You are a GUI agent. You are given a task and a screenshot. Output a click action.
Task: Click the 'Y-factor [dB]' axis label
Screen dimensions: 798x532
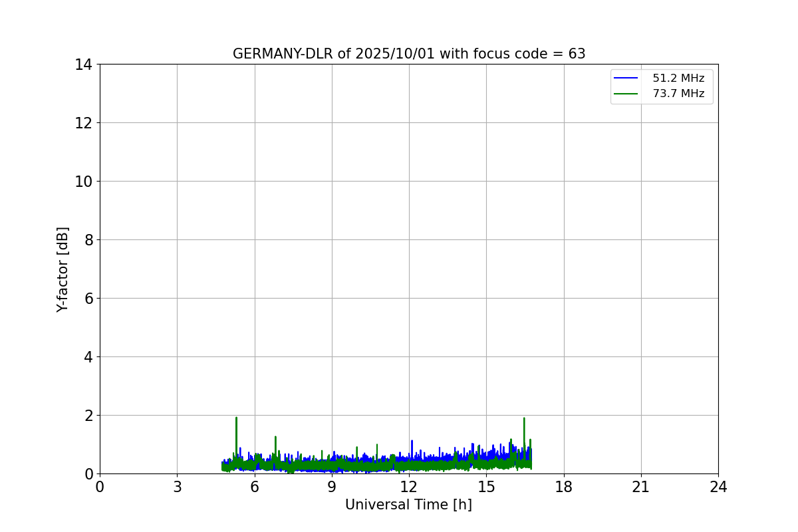click(x=63, y=269)
